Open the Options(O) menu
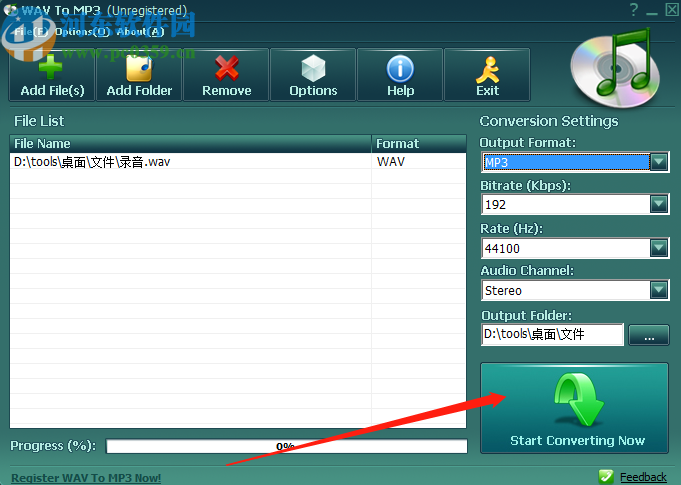 (x=82, y=32)
